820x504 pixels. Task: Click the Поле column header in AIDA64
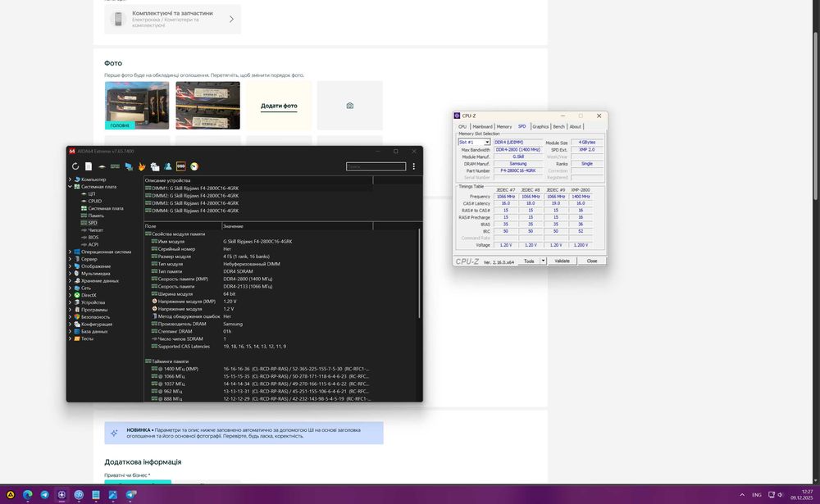point(183,226)
